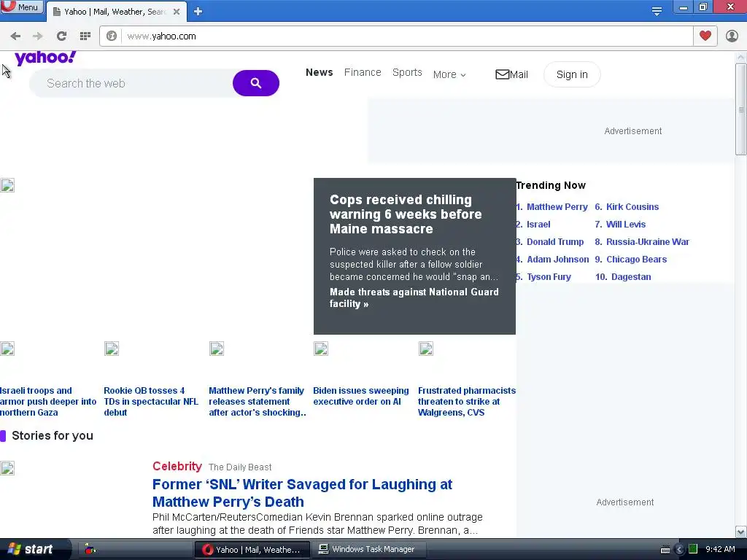Open Matthew Perry's family statement story

pyautogui.click(x=258, y=402)
